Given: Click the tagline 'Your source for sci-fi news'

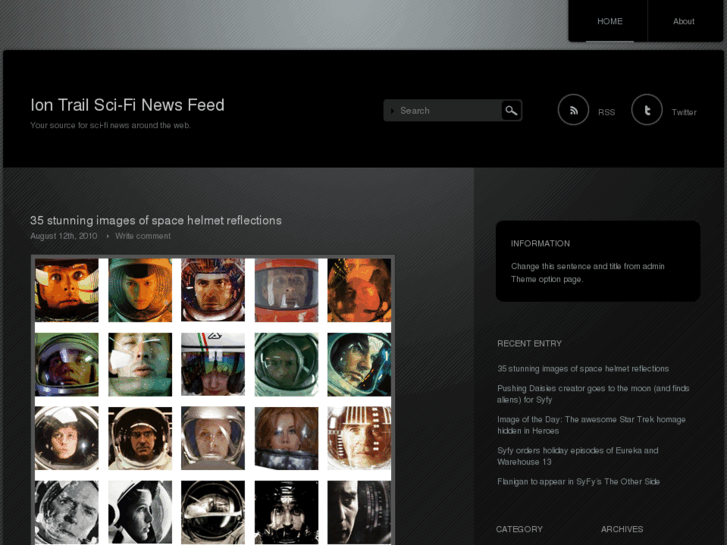Looking at the screenshot, I should click(x=110, y=125).
